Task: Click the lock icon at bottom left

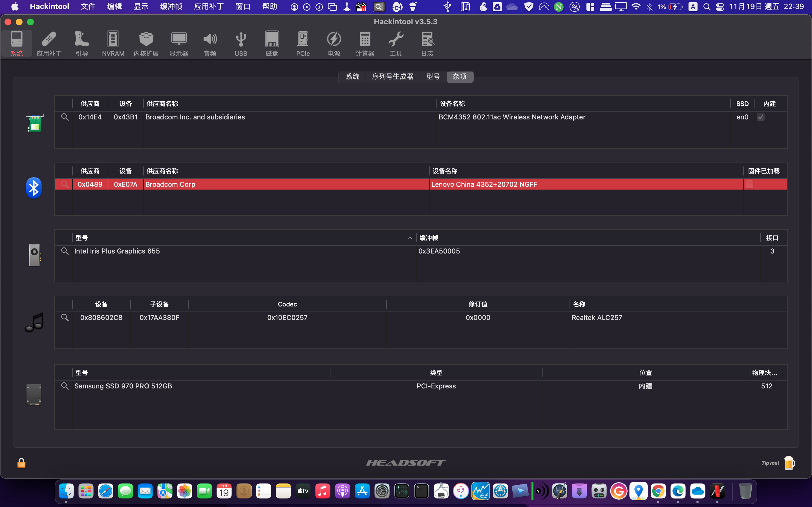Action: tap(21, 462)
